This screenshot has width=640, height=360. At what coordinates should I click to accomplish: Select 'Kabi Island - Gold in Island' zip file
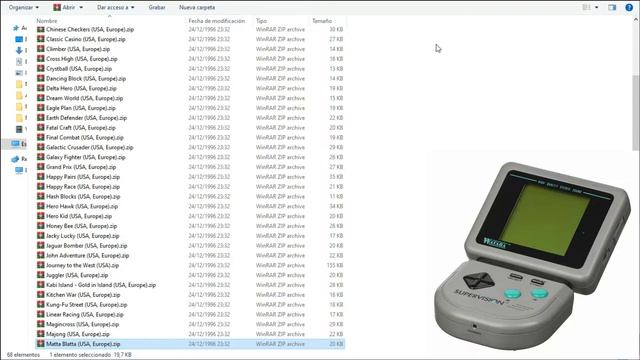click(x=101, y=284)
